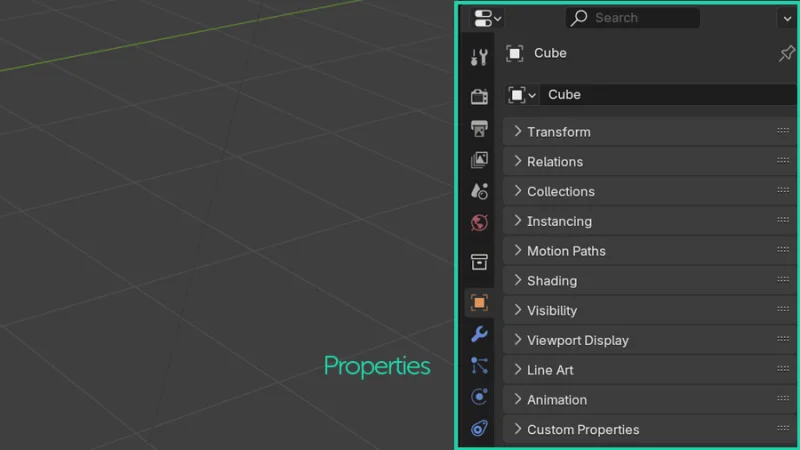Expand the Instancing panel

pyautogui.click(x=649, y=221)
